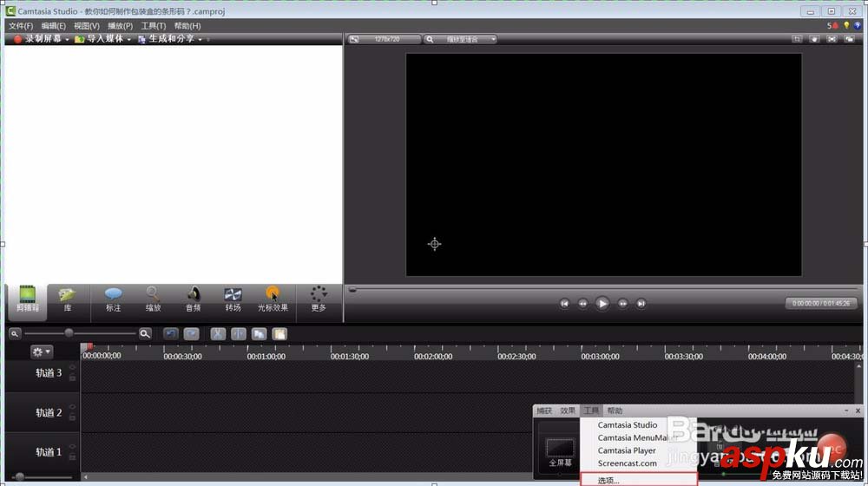This screenshot has height=486, width=868.
Task: Click the timeline zoom-out magnifier icon
Action: (x=15, y=333)
